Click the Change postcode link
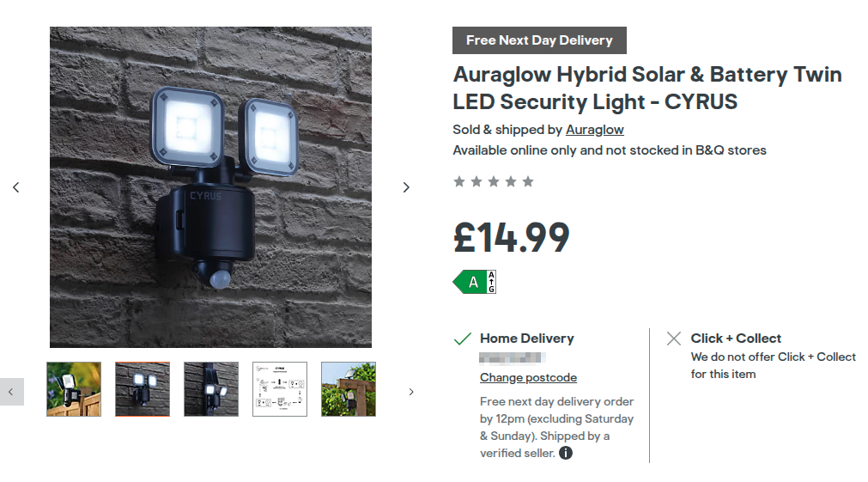 [528, 378]
